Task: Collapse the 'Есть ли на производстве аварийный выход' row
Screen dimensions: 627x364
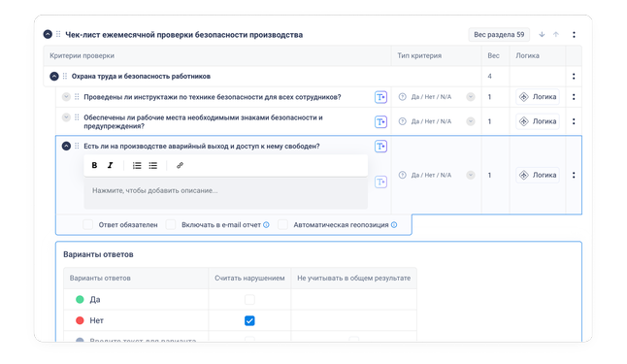Action: [66, 146]
